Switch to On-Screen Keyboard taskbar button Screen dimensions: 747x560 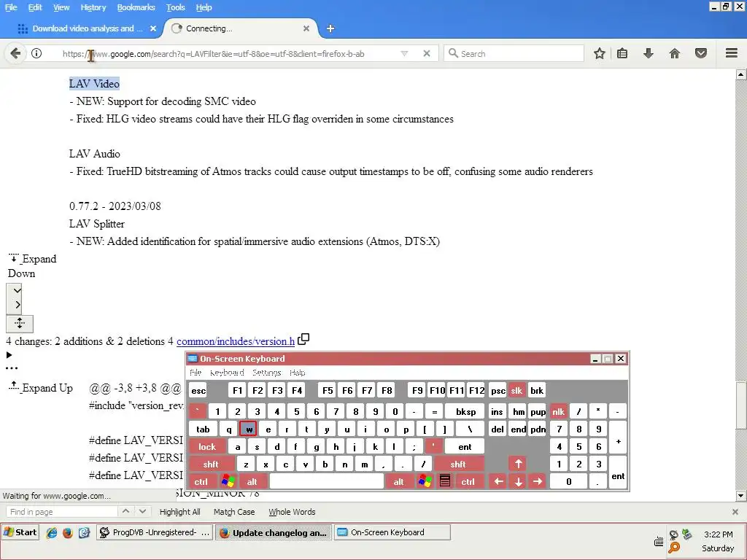coord(392,532)
